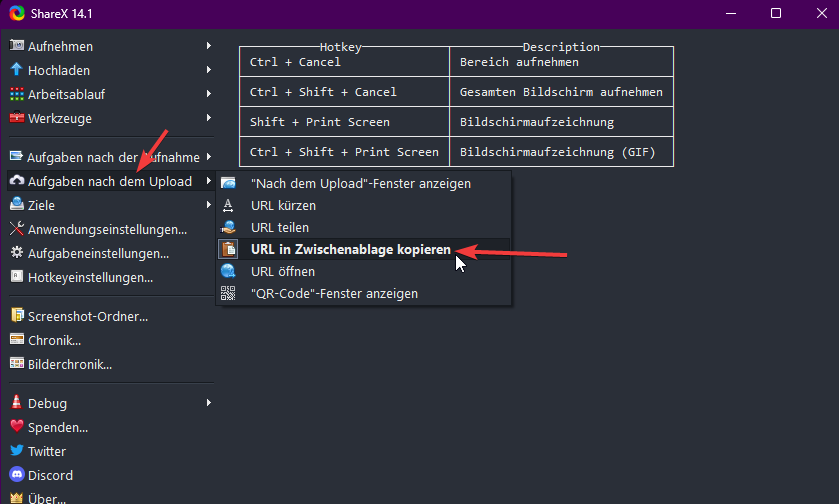Toggle "URL teilen" after-upload option

coord(279,227)
